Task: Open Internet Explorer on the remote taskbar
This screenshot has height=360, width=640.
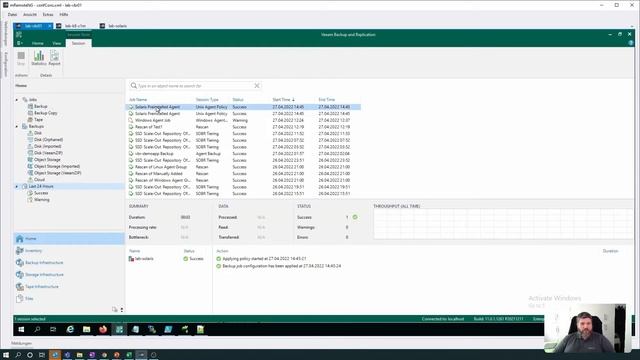Action: pyautogui.click(x=70, y=329)
